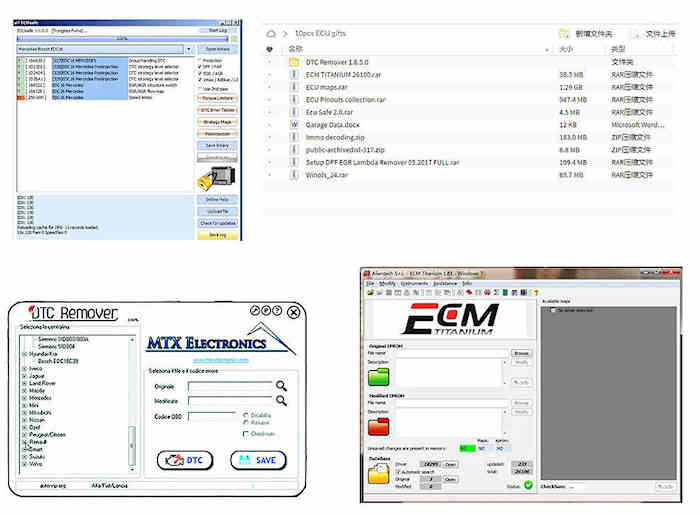Open the Info menu in ECM Titanium
Image resolution: width=700 pixels, height=516 pixels.
(x=467, y=283)
